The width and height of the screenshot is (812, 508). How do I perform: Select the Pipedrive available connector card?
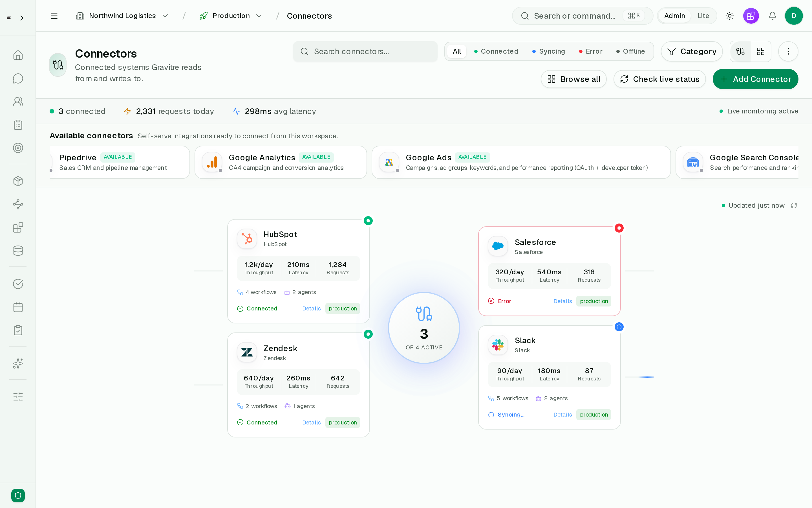[120, 162]
